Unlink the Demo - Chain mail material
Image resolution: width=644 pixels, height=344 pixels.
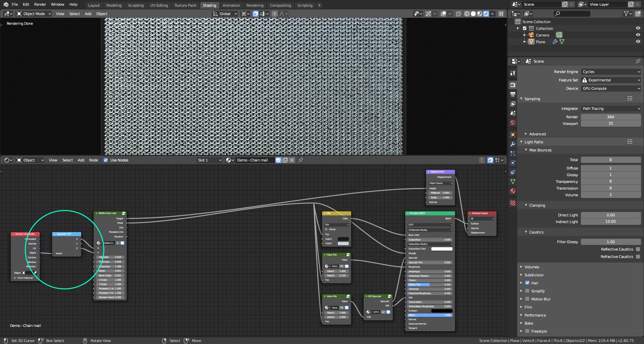[x=292, y=160]
